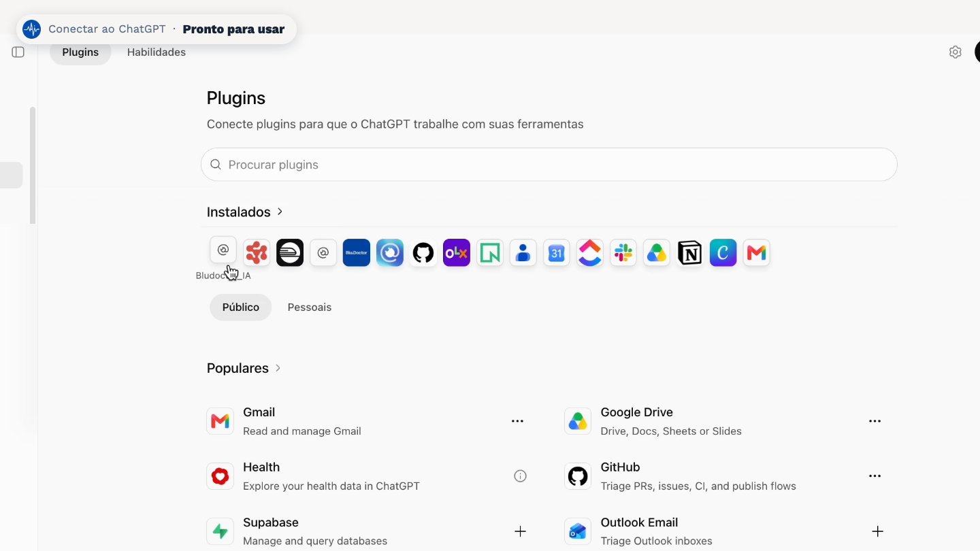This screenshot has height=551, width=980.
Task: Show Health plugin info icon
Action: (520, 476)
